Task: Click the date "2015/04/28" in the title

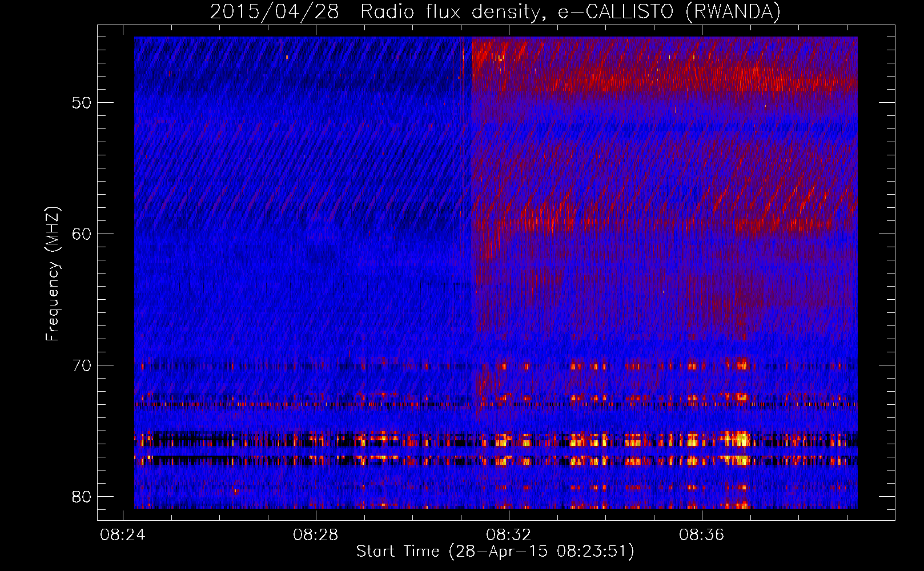Action: point(275,11)
